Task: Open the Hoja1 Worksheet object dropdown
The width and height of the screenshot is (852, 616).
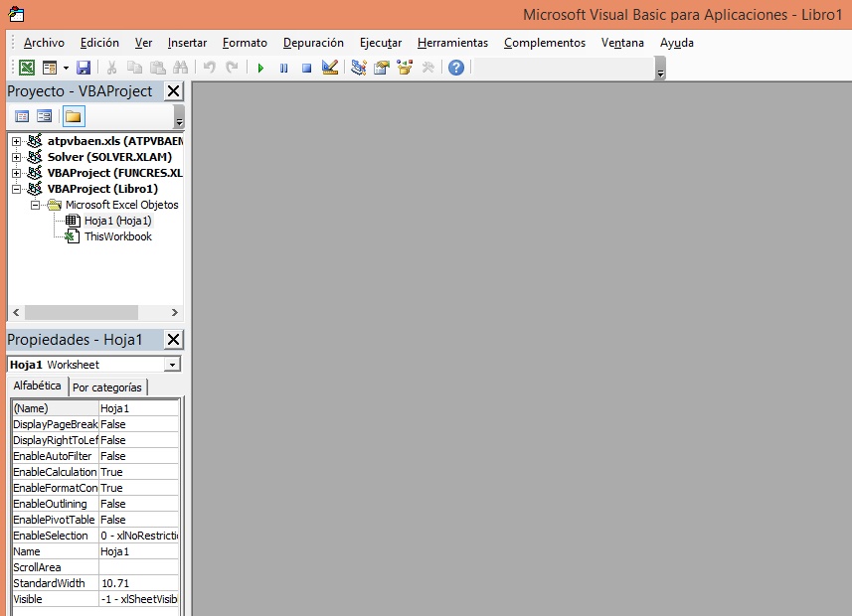Action: coord(172,365)
